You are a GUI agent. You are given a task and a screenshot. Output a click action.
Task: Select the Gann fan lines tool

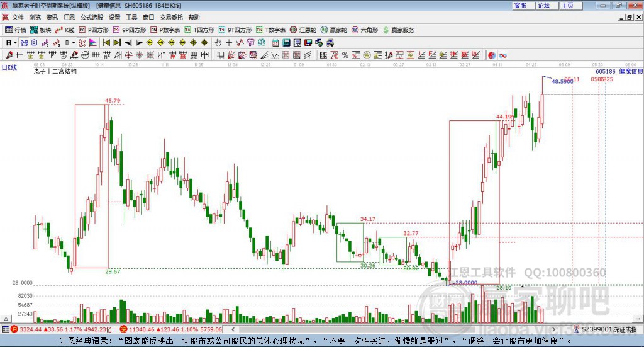(x=231, y=55)
